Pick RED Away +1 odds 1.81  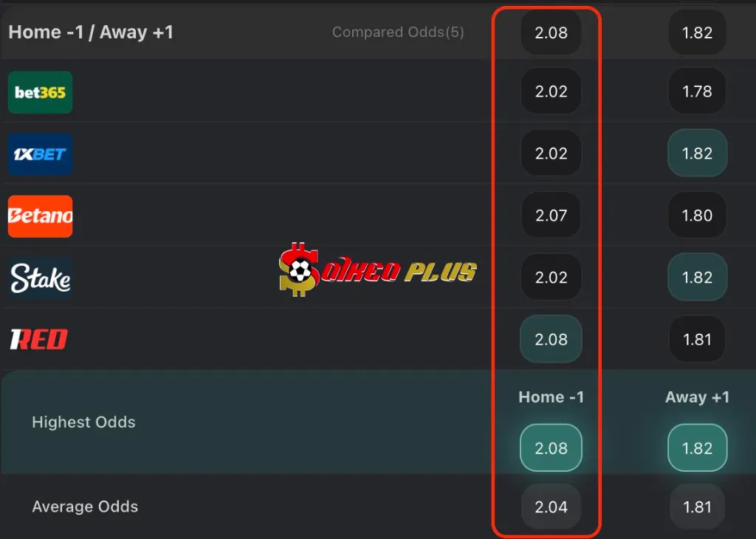697,340
